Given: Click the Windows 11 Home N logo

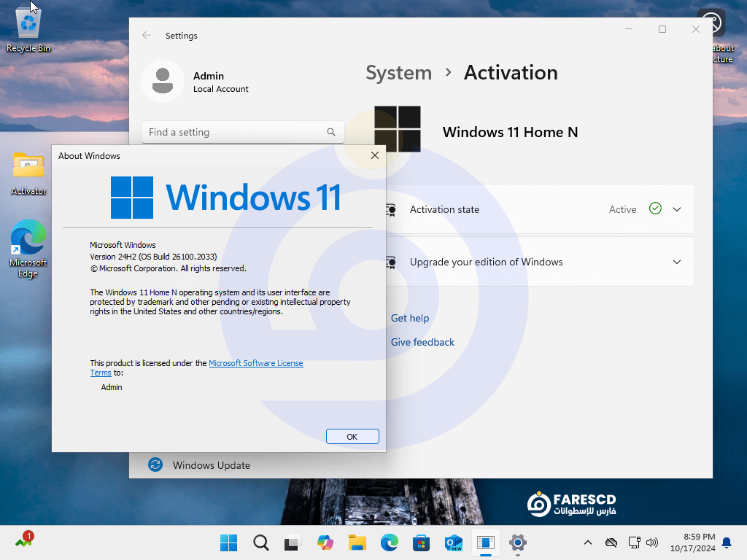Looking at the screenshot, I should [x=398, y=129].
